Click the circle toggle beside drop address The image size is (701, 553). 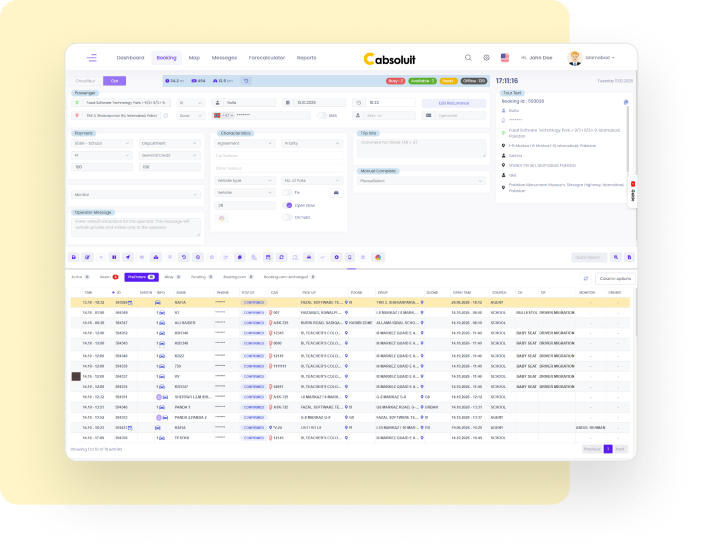pyautogui.click(x=166, y=115)
